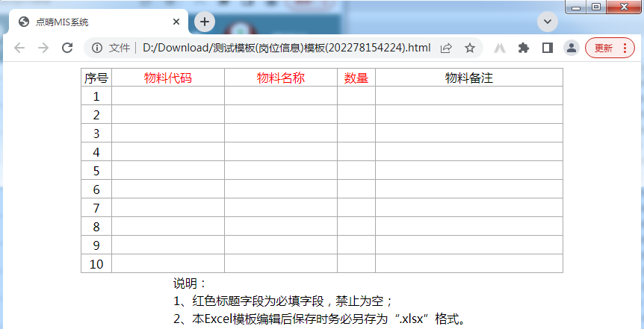Viewport: 644px width, 329px height.
Task: Click the browser back arrow
Action: 19,48
